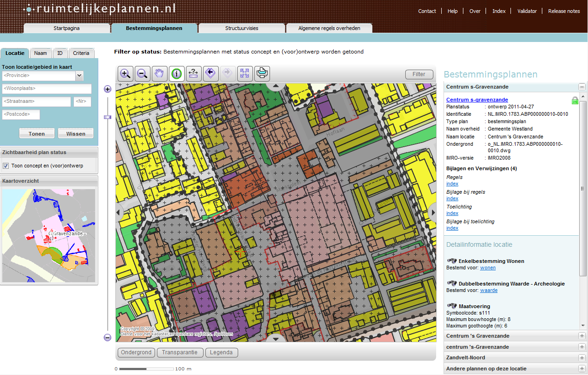Screen dimensions: 588x375
Task: Open the Centrum s-gravenzande plan link
Action: [x=477, y=100]
